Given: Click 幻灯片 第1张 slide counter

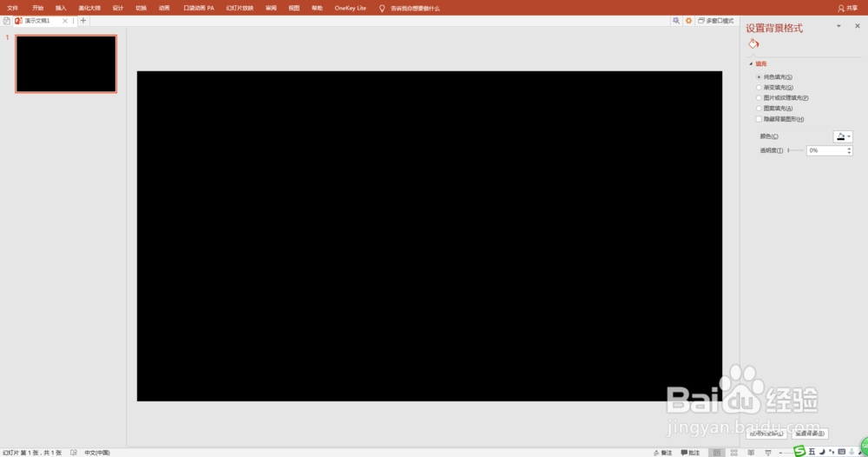Looking at the screenshot, I should point(32,453).
